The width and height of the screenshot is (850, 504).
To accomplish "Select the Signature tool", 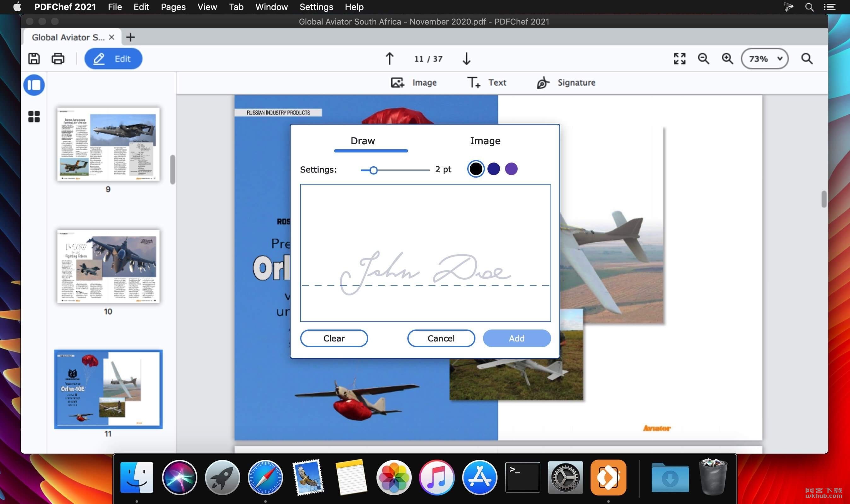I will (x=566, y=83).
